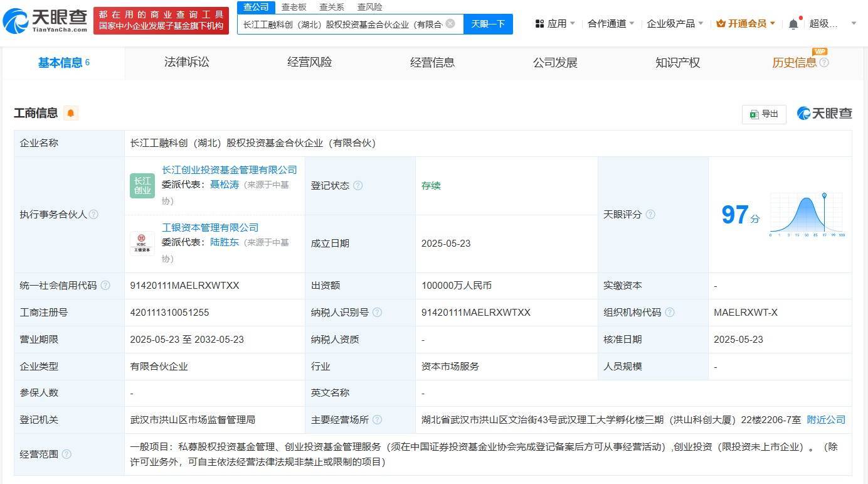Click the alert bell icon beside 工商信息
868x484 pixels.
(71, 113)
